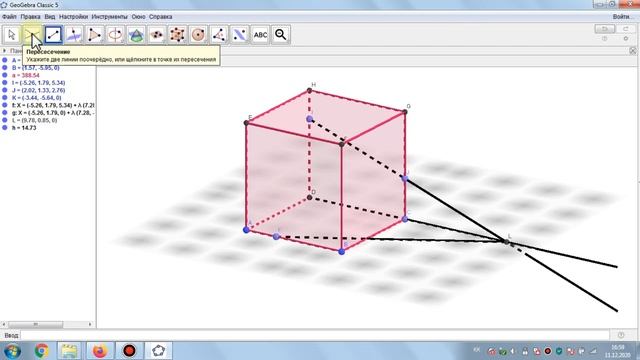Click the Undo arrow button

pos(605,29)
